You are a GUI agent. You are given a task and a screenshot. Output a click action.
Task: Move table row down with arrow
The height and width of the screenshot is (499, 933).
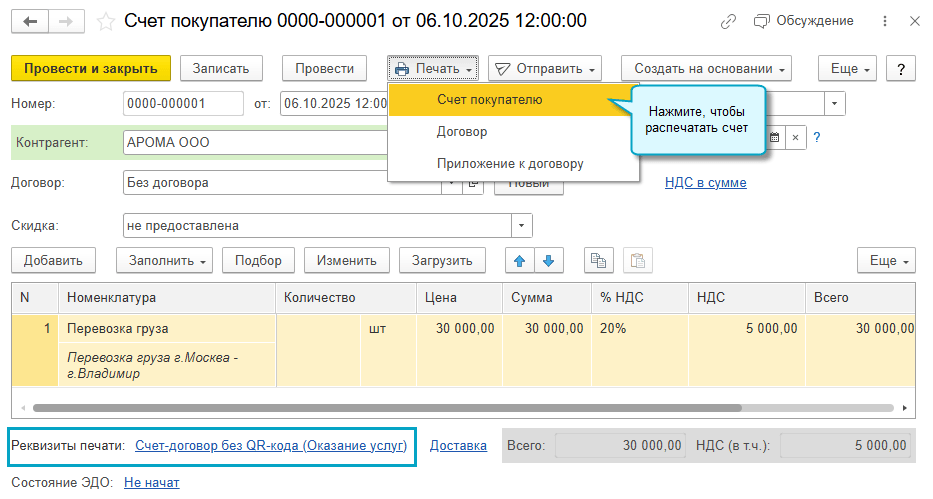tap(548, 260)
